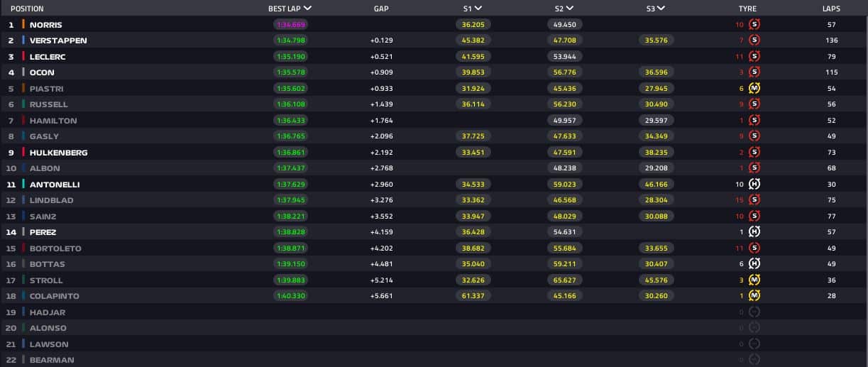The width and height of the screenshot is (868, 367).
Task: Select the Stroll row gap value +5.214
Action: 381,280
